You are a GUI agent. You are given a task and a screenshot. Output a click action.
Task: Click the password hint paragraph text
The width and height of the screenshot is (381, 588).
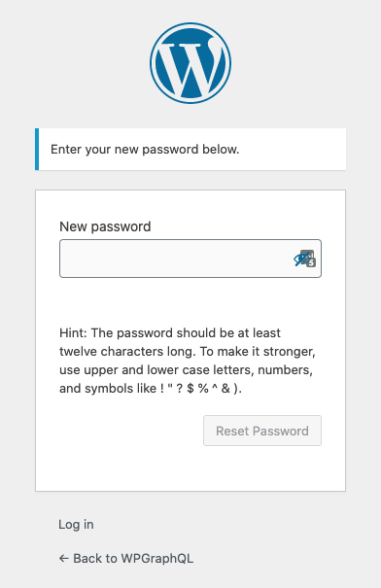click(188, 361)
